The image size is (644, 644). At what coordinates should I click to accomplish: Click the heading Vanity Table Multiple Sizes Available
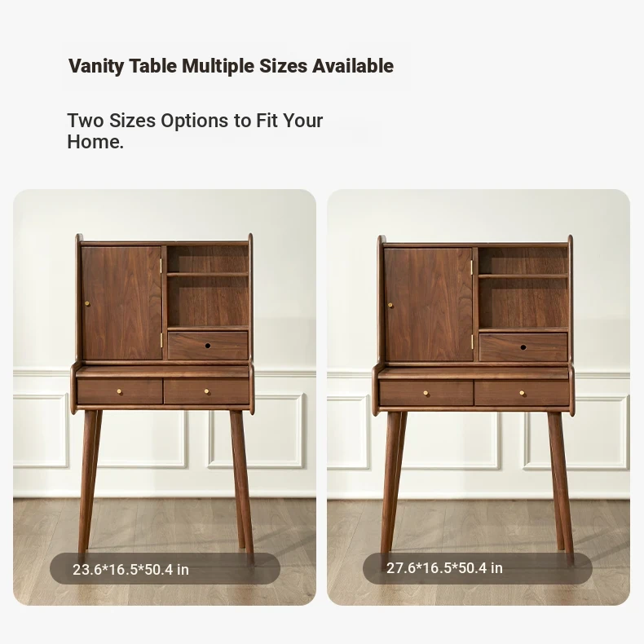pyautogui.click(x=231, y=66)
